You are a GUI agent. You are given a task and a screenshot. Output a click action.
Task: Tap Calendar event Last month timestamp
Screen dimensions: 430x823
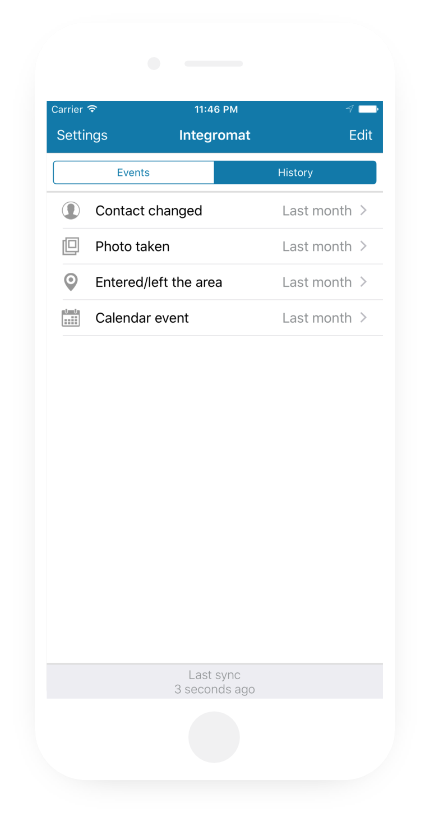coord(317,318)
